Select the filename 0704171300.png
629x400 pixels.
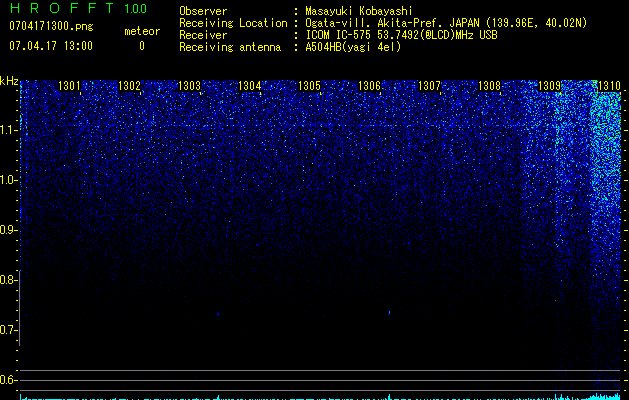click(x=51, y=27)
